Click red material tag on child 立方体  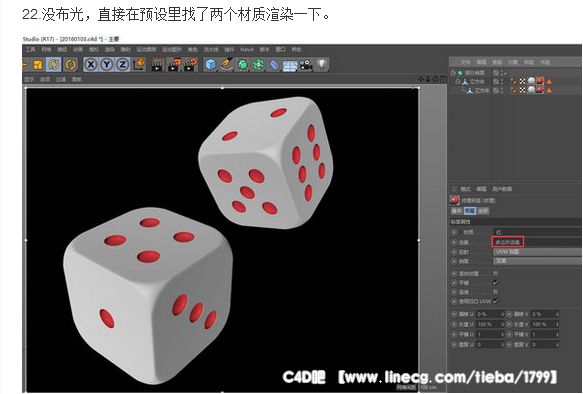point(540,90)
